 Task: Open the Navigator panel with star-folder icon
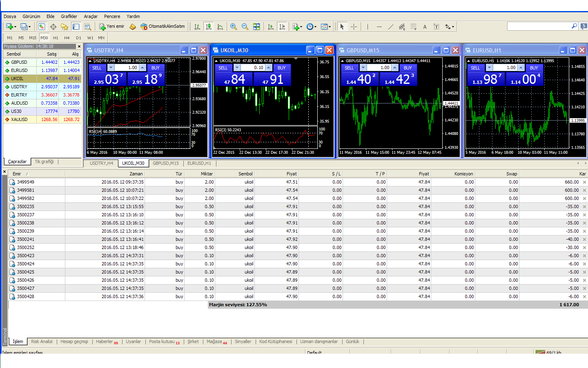point(64,27)
